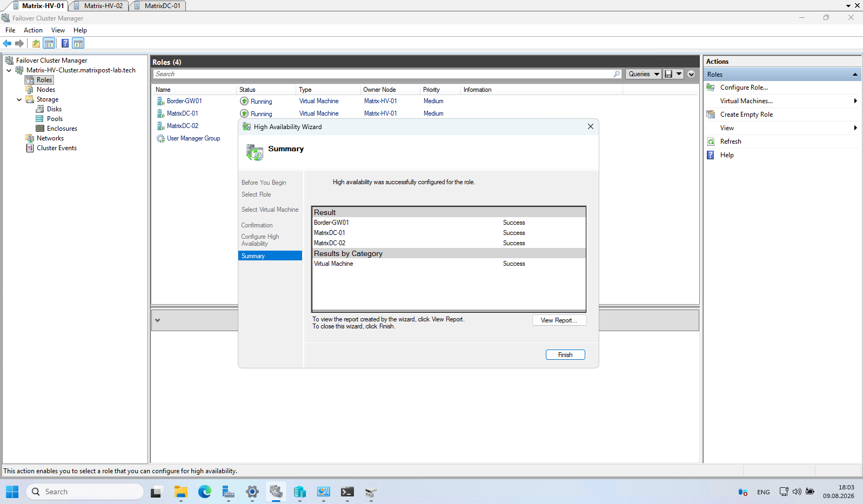Toggle Show/Hide Console Tree toolbar icon
This screenshot has width=863, height=504.
pyautogui.click(x=49, y=43)
